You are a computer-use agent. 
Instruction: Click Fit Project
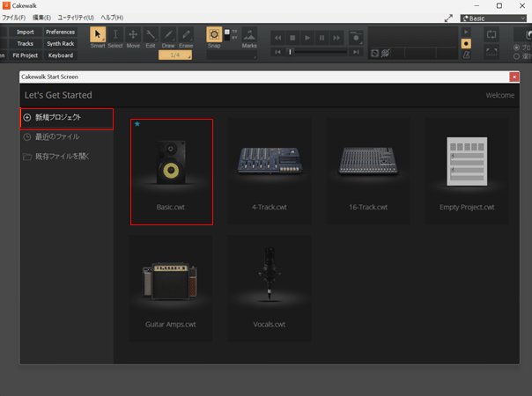tap(26, 55)
